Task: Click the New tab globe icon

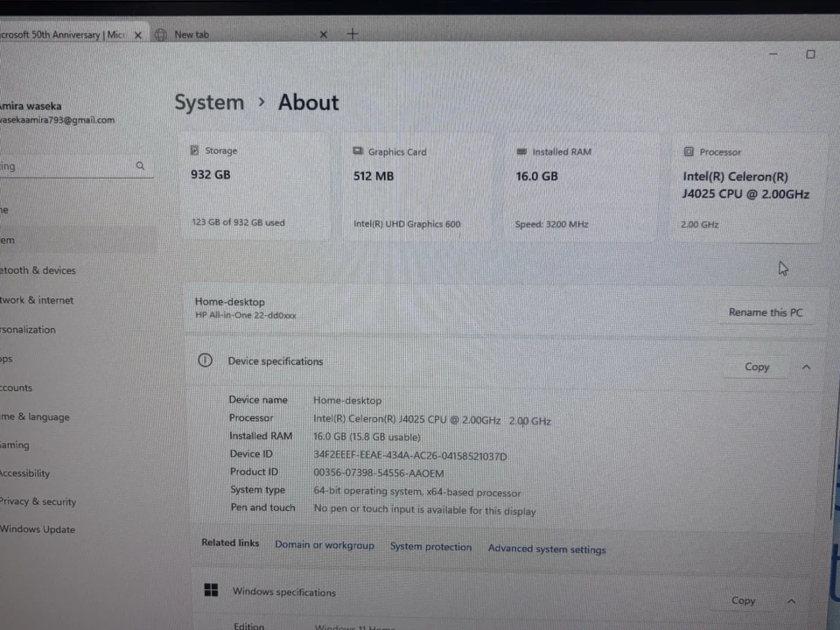Action: coord(161,35)
